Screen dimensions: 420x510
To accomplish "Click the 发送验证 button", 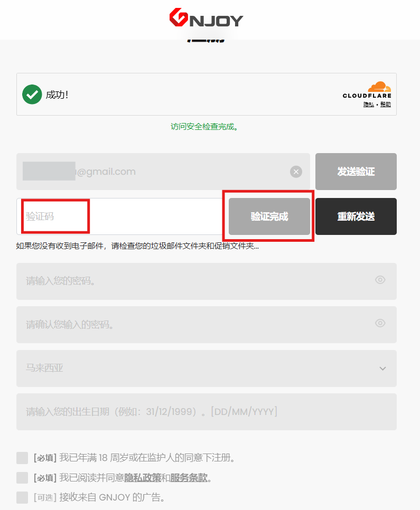I will click(356, 172).
